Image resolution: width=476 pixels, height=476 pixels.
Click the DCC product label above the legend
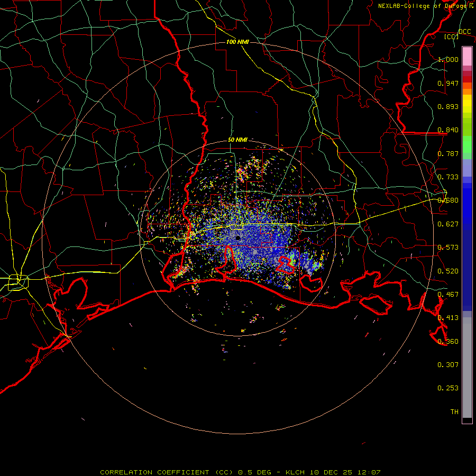point(464,32)
